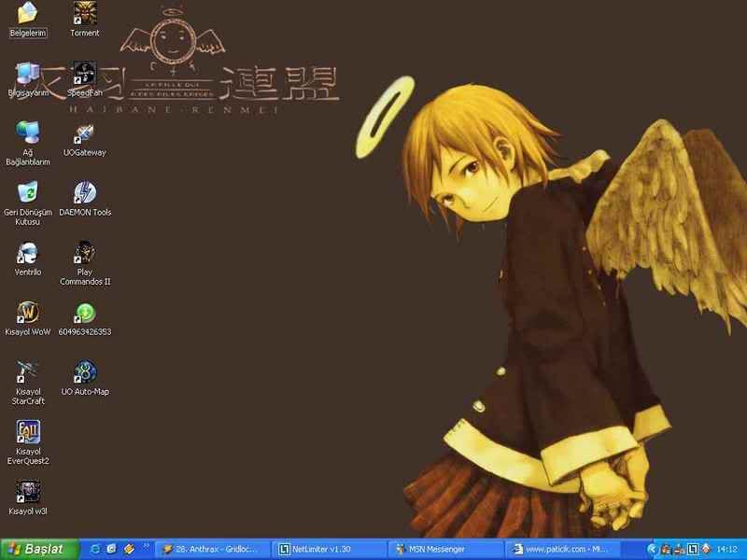
Task: Expand the quick launch overflow chevron
Action: click(x=147, y=546)
